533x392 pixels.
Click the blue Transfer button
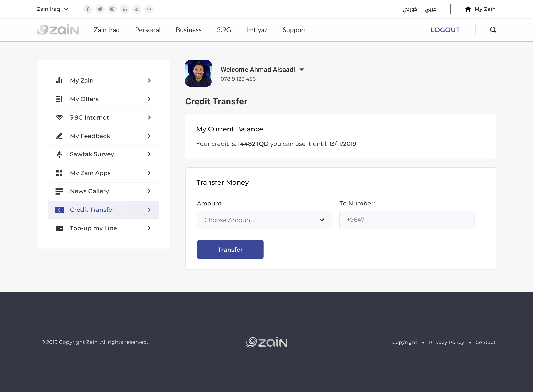coord(230,249)
